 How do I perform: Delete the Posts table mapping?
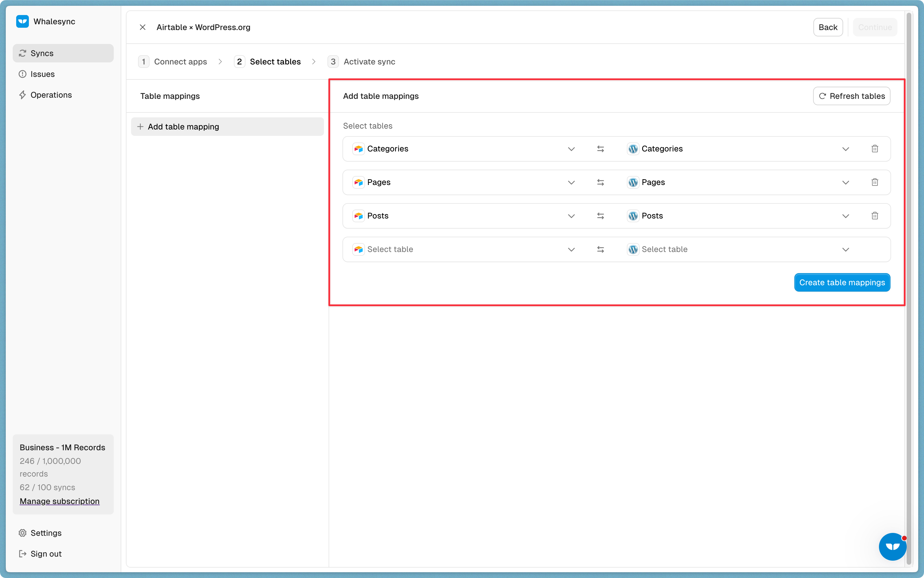pos(875,216)
